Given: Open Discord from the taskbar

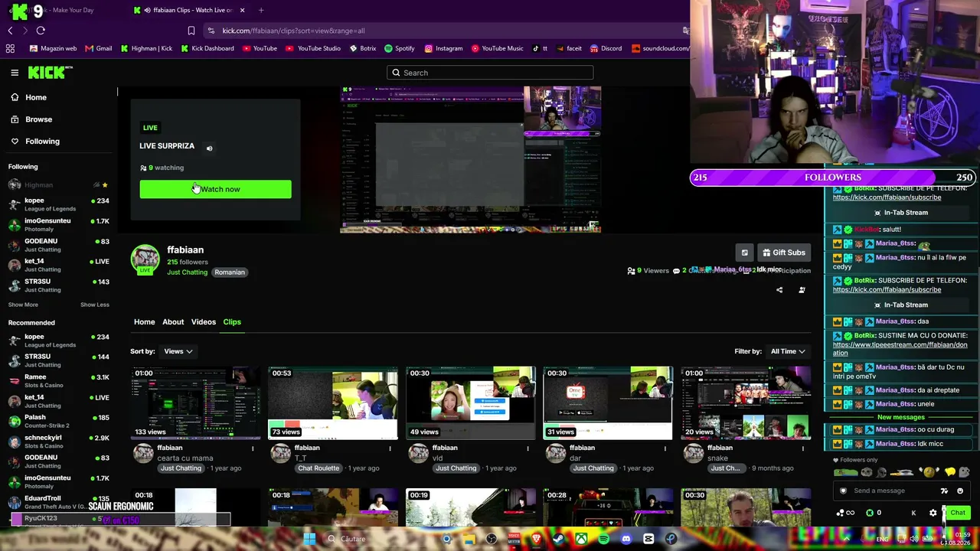Looking at the screenshot, I should point(626,539).
